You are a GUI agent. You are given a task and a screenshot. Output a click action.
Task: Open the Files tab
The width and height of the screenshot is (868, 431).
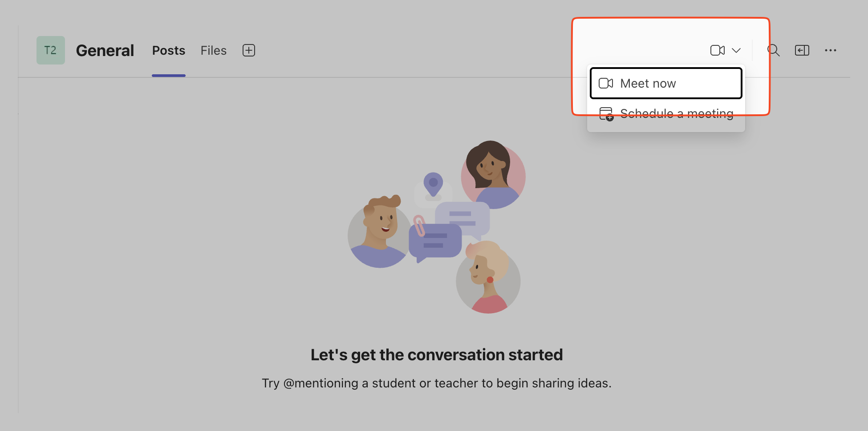click(213, 50)
